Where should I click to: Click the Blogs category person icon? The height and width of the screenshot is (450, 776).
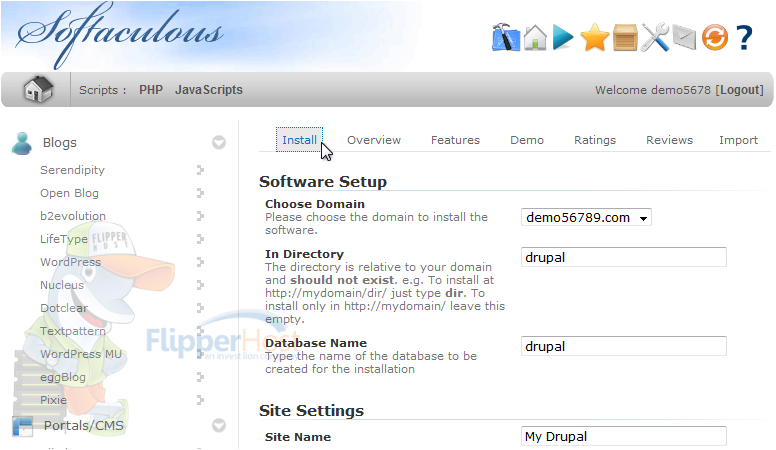(22, 144)
